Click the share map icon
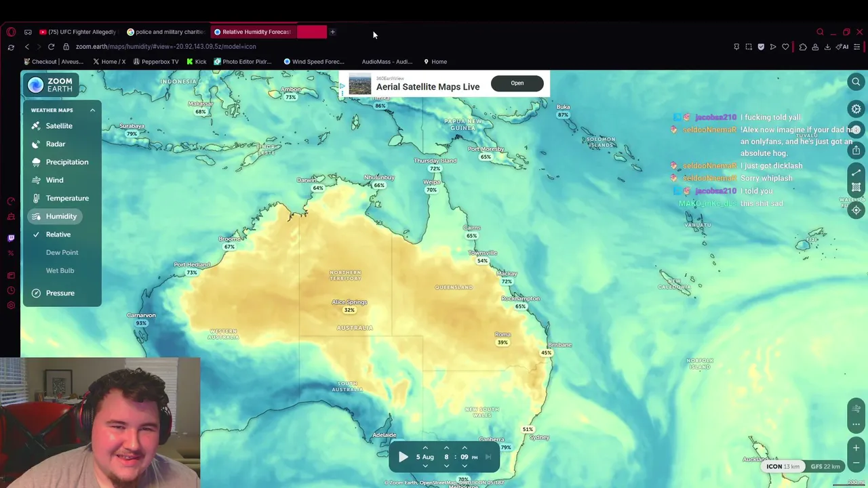 [856, 150]
